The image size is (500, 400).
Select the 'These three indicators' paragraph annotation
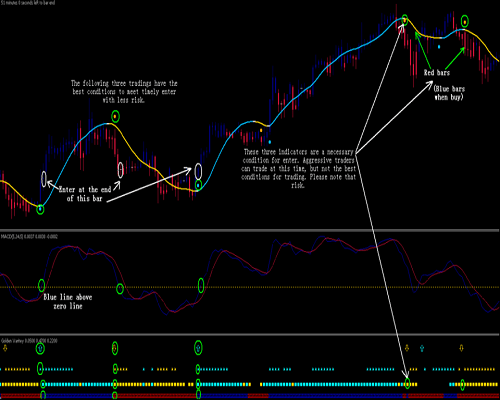coord(298,169)
